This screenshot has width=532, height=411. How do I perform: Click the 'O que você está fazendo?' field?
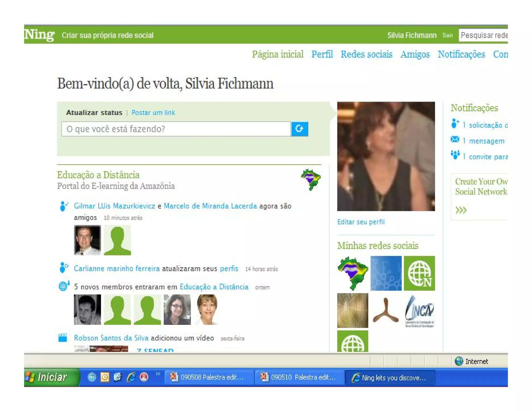(176, 129)
